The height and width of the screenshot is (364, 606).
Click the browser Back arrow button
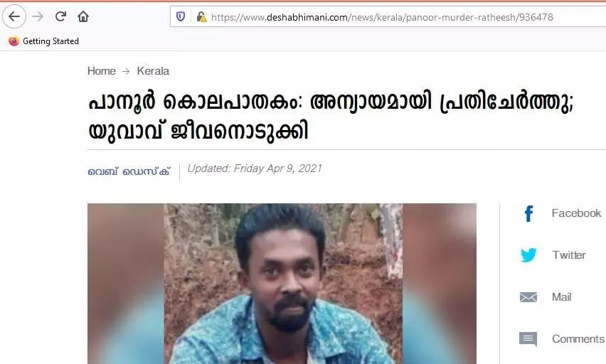pos(14,16)
